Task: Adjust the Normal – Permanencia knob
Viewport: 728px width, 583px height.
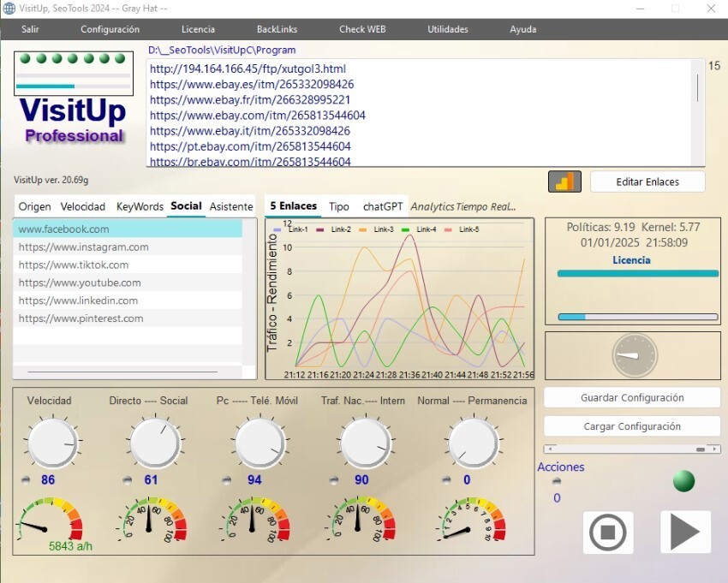Action: (x=473, y=443)
